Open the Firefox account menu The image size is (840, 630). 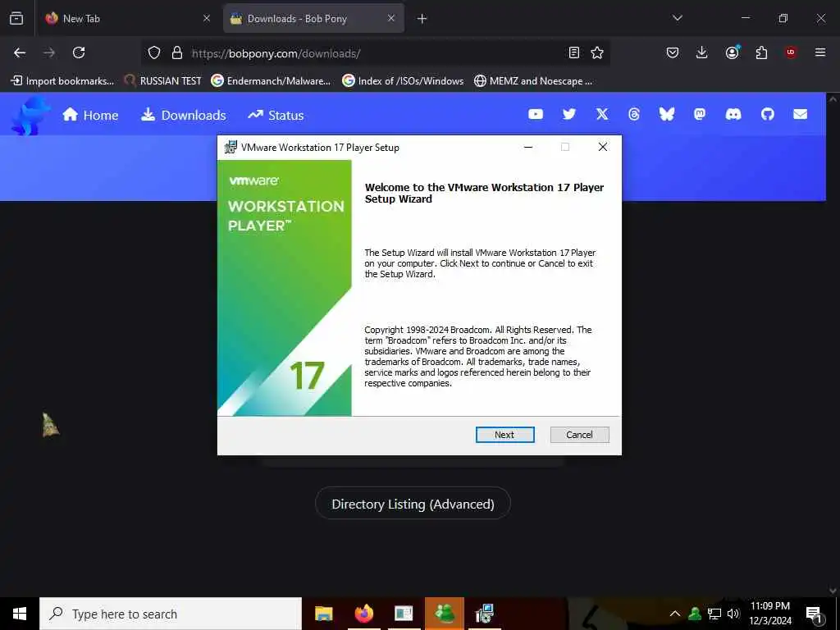point(732,52)
